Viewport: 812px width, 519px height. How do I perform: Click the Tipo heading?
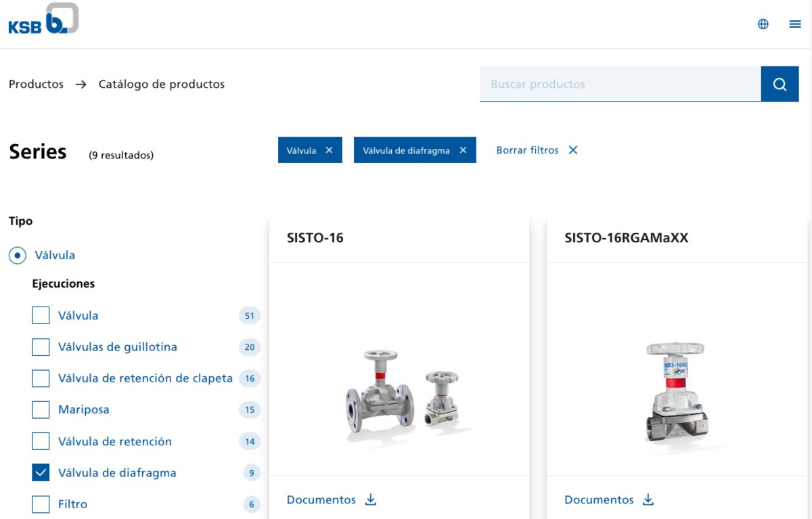20,221
